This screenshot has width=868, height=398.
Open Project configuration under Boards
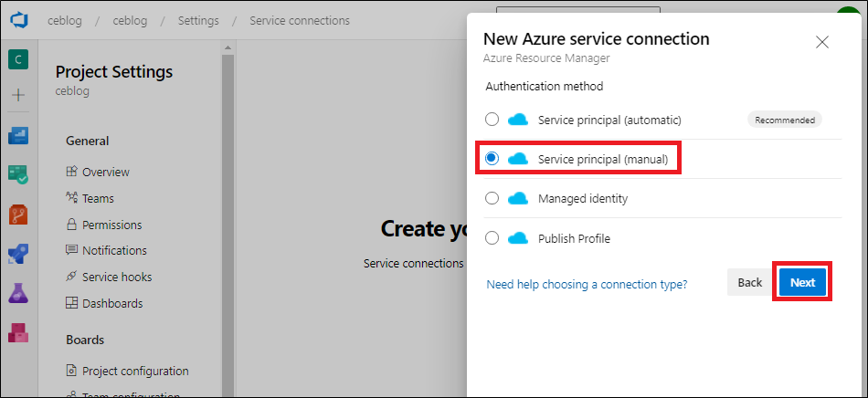tap(135, 371)
